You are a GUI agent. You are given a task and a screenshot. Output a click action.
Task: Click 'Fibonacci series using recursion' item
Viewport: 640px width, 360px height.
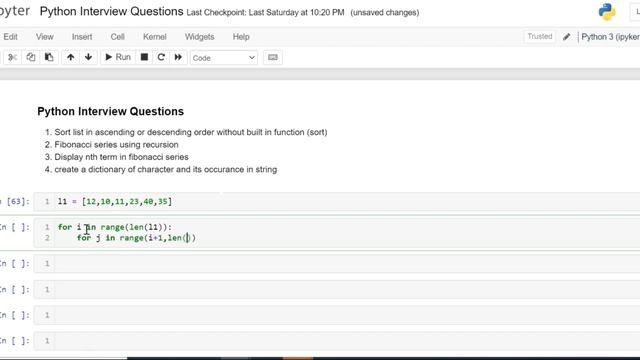point(116,144)
